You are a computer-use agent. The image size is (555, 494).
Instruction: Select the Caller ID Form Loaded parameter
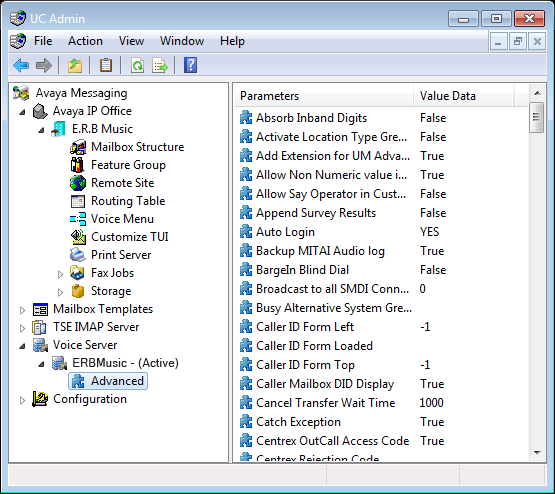point(314,346)
